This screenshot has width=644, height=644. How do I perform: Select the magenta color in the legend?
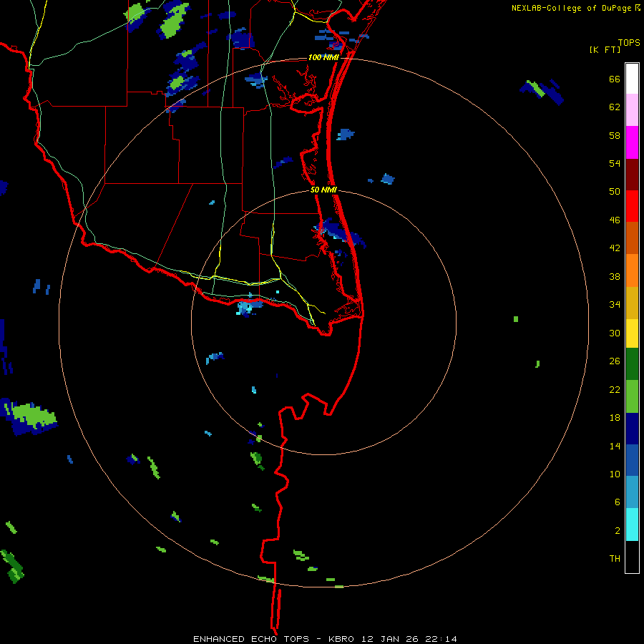pos(632,142)
